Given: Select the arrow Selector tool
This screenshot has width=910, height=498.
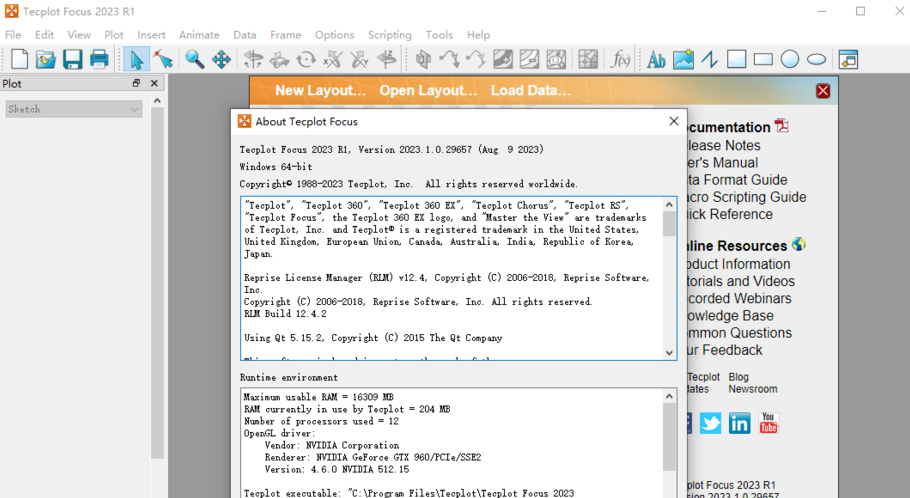Looking at the screenshot, I should coord(136,59).
